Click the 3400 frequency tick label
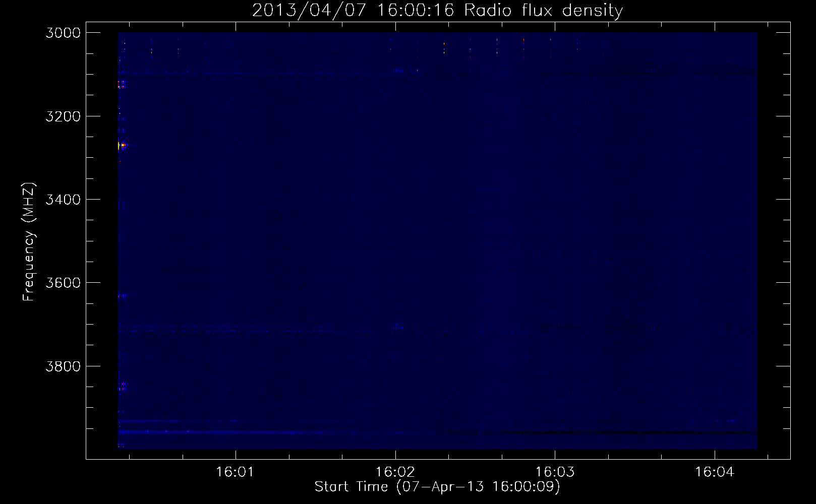Image resolution: width=816 pixels, height=504 pixels. click(63, 200)
